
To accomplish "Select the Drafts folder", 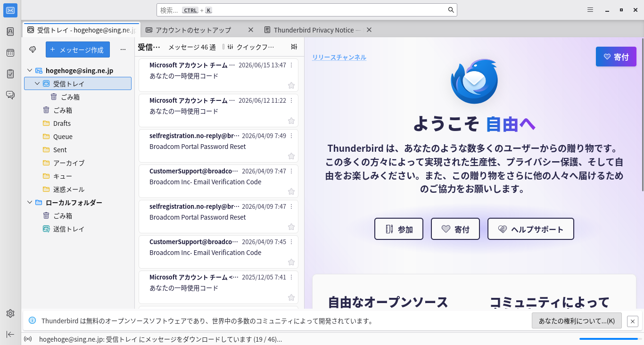I will (x=78, y=123).
